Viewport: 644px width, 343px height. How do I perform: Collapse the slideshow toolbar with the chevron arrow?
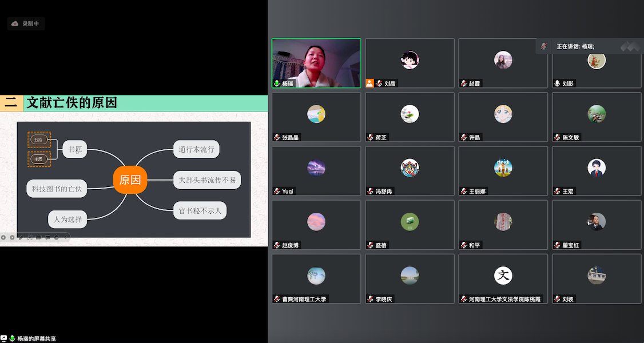(66, 237)
